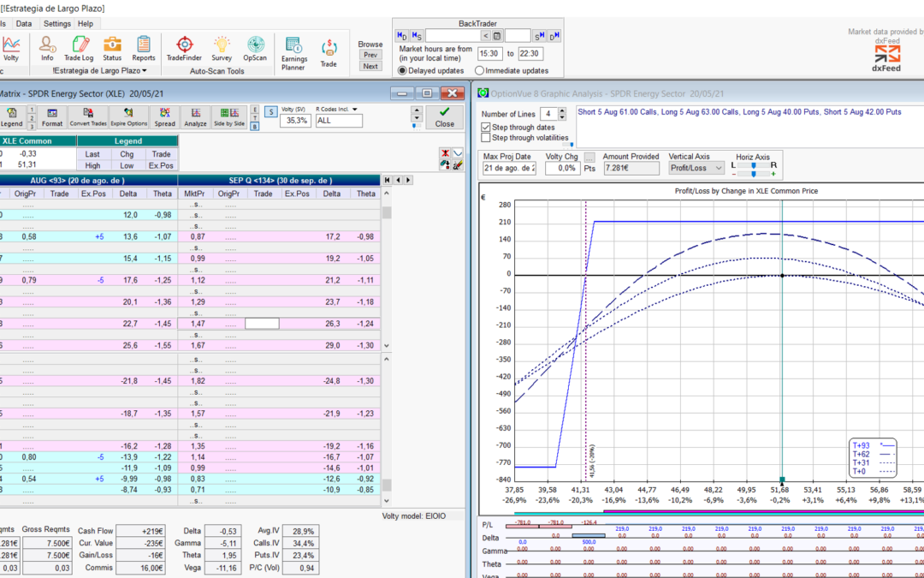924x578 pixels.
Task: Select matrix layout 1
Action: tap(32, 109)
